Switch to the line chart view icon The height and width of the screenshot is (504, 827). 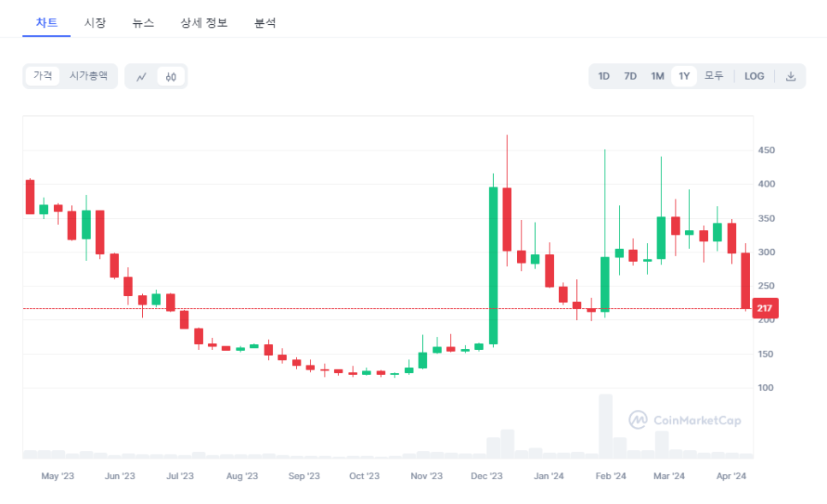tap(141, 76)
